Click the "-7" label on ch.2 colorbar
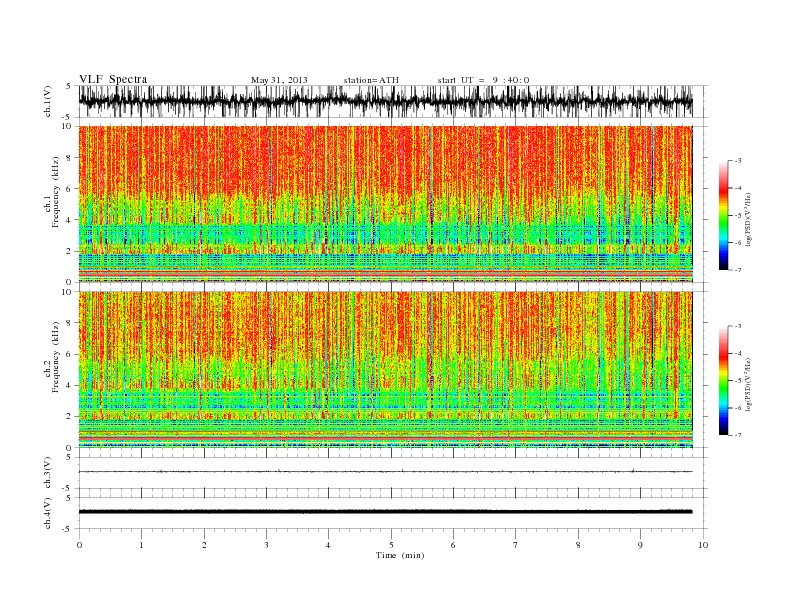 737,435
